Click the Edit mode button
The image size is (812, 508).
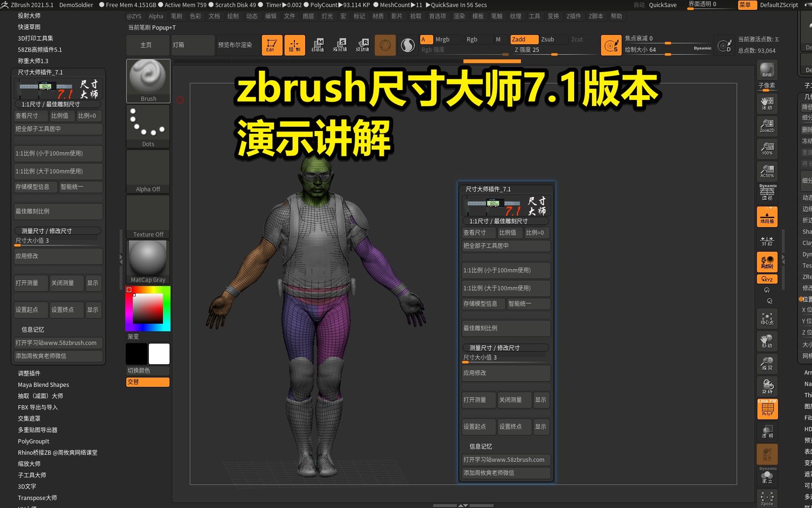pos(272,45)
